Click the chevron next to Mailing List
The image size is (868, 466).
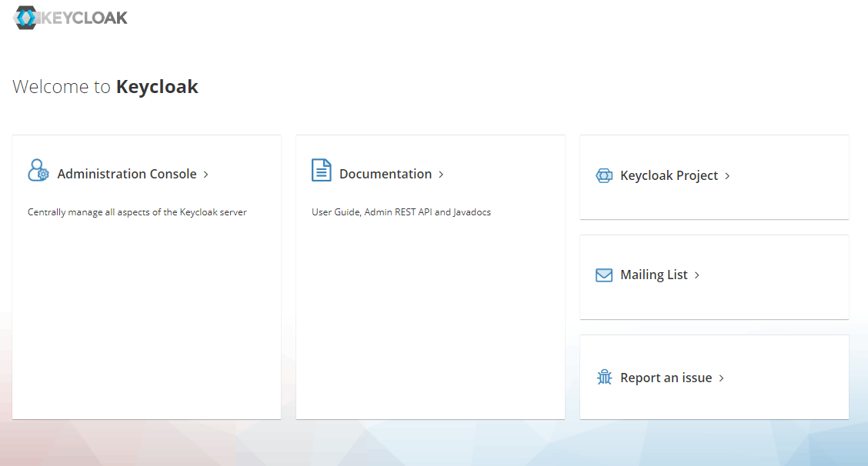coord(697,275)
